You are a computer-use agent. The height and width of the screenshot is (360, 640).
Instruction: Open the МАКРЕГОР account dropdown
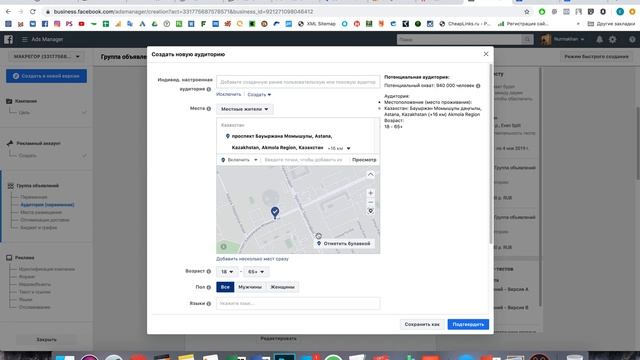pyautogui.click(x=46, y=57)
